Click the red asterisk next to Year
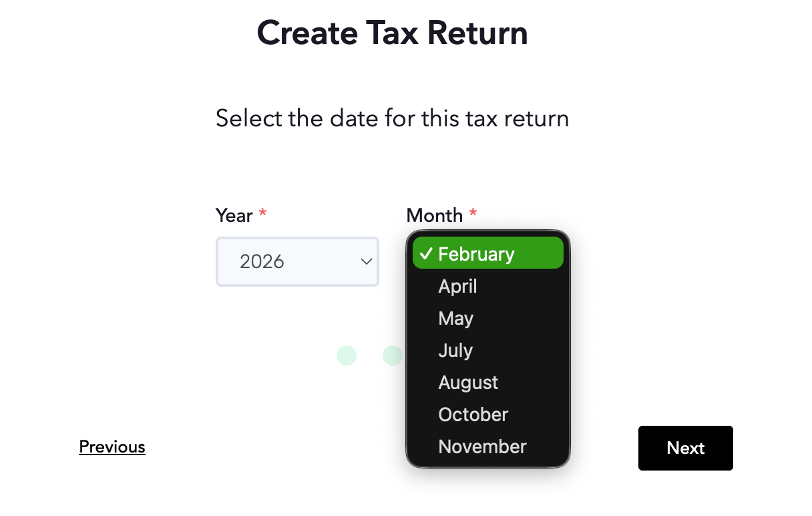The image size is (812, 516). 262,213
